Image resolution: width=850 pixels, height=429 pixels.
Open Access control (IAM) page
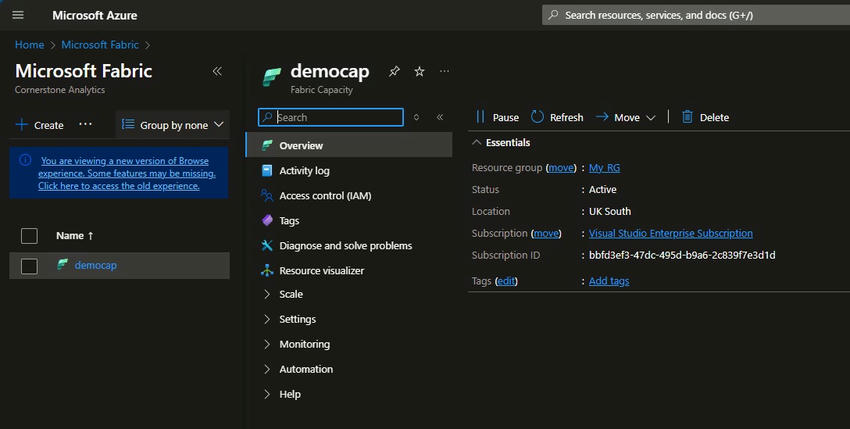tap(324, 196)
